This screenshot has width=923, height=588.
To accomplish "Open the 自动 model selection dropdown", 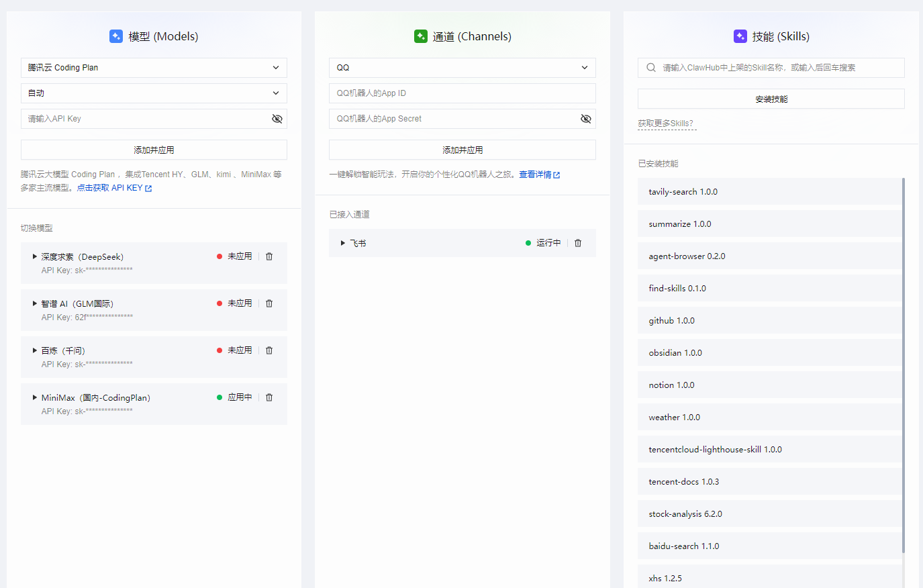I will (154, 93).
